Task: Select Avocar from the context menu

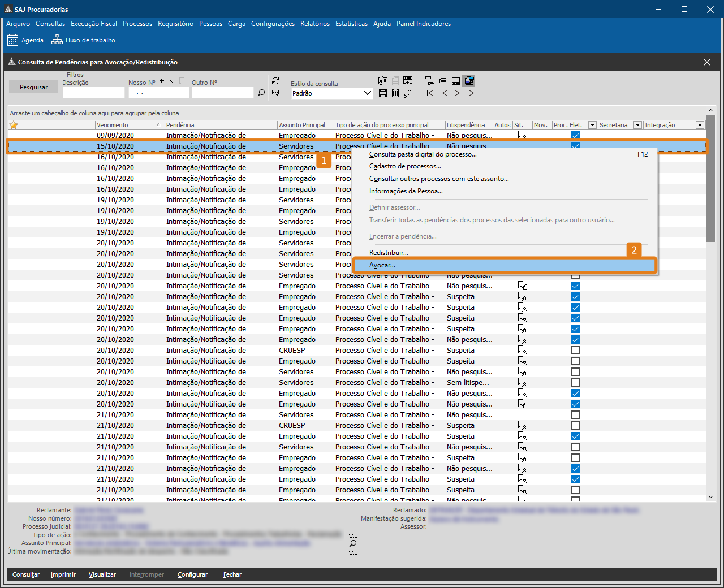Action: point(382,265)
